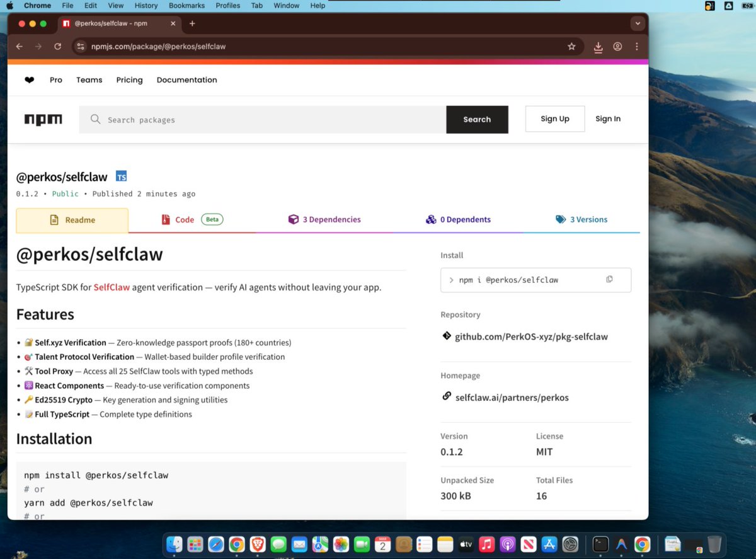The image size is (756, 559).
Task: Open the Teams link
Action: pyautogui.click(x=89, y=80)
